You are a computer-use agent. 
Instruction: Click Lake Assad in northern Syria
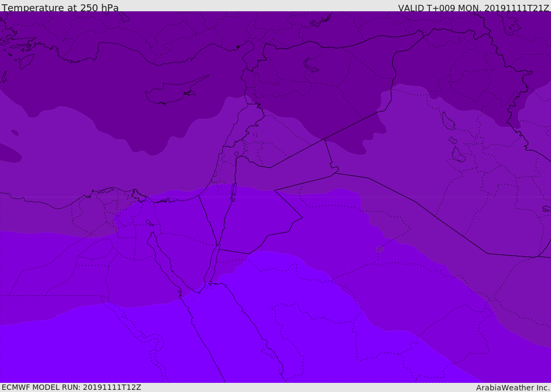(x=311, y=65)
